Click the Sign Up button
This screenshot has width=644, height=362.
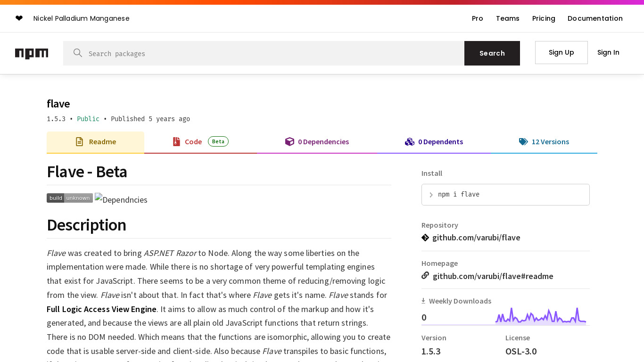coord(561,52)
